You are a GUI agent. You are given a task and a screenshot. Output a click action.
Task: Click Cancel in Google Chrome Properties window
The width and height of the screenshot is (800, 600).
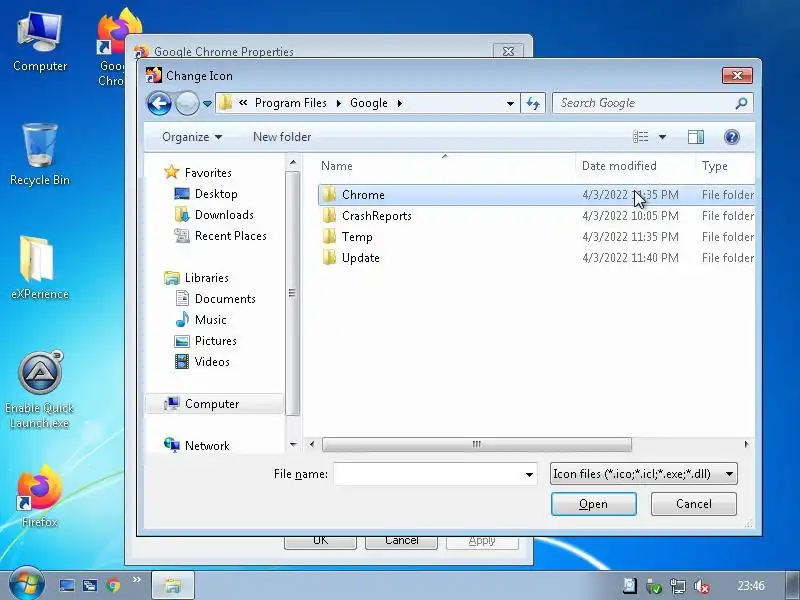(402, 542)
